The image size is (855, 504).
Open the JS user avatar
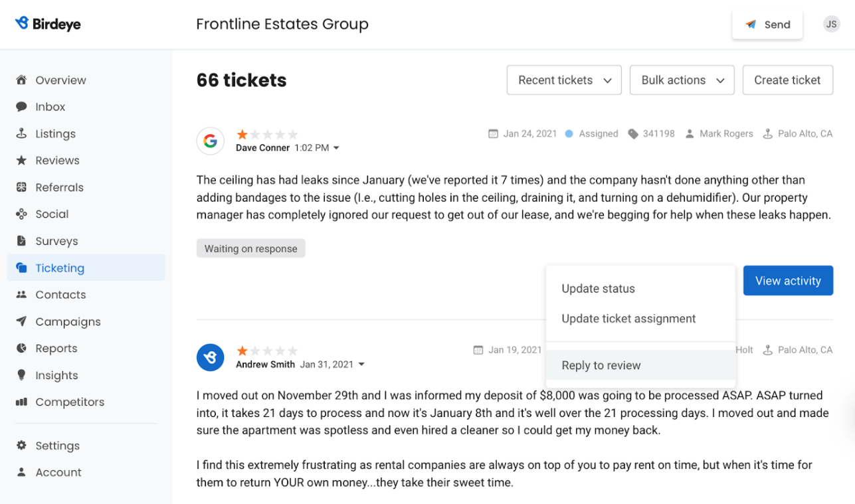(x=831, y=25)
